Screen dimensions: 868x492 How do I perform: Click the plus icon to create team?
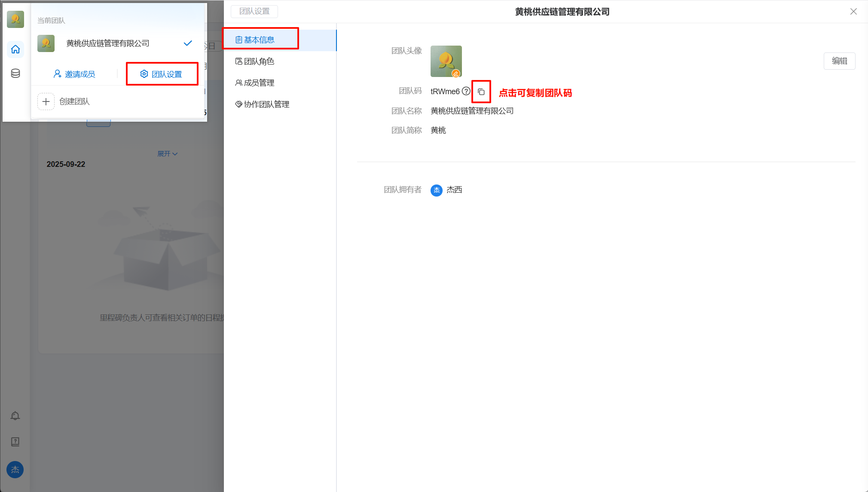click(46, 101)
